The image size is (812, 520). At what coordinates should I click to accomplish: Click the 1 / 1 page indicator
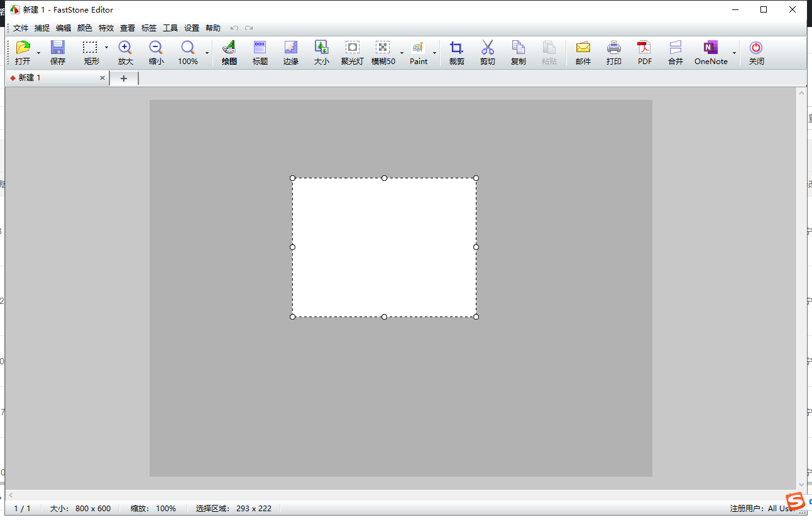(x=22, y=509)
